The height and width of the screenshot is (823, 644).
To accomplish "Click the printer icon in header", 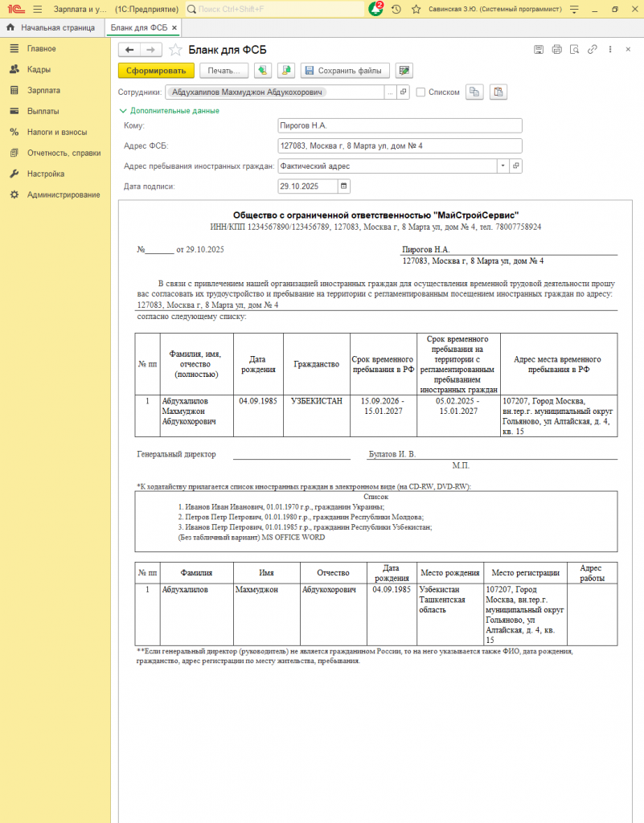I will [x=557, y=49].
